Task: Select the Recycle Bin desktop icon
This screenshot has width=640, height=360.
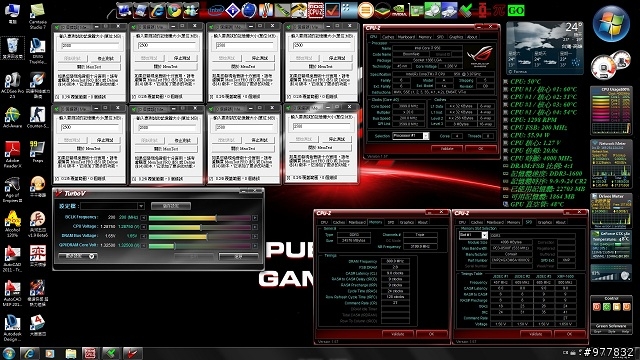Action: pyautogui.click(x=13, y=48)
